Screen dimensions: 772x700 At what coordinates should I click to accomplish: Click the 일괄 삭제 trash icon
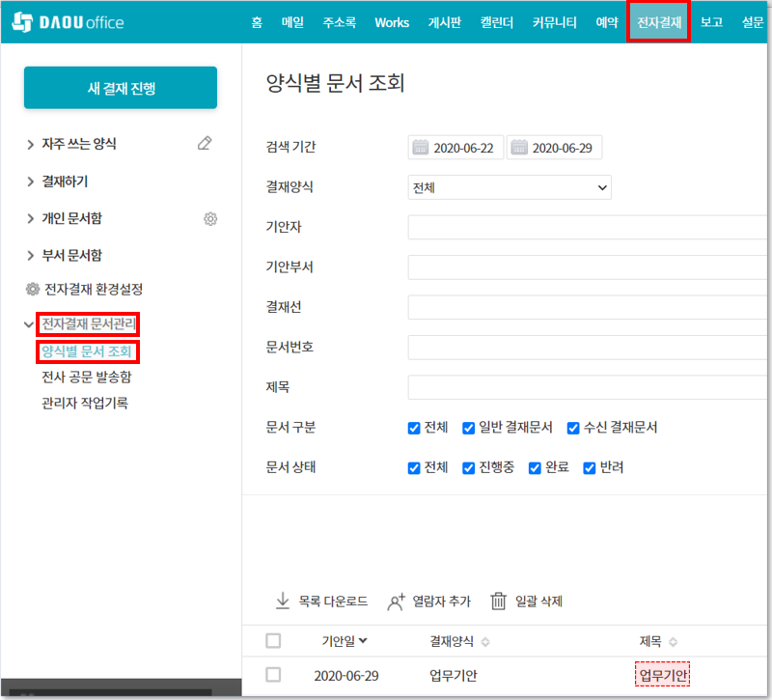pyautogui.click(x=499, y=602)
